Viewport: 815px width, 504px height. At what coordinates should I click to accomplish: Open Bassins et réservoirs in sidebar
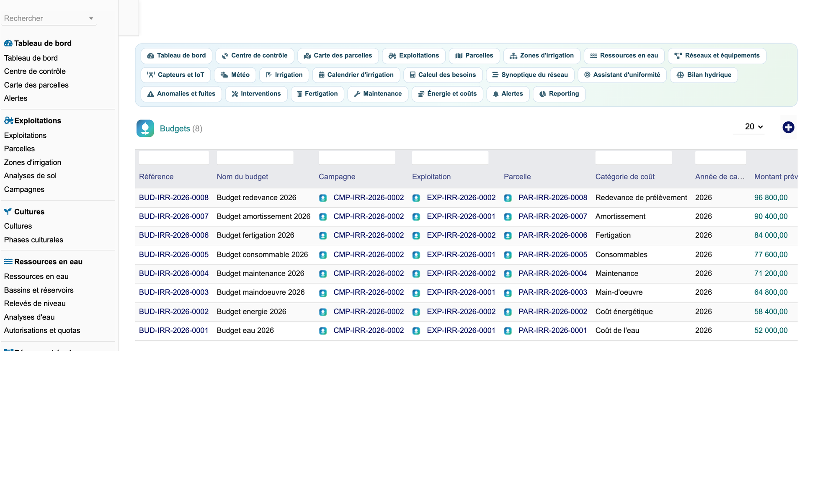pos(39,290)
